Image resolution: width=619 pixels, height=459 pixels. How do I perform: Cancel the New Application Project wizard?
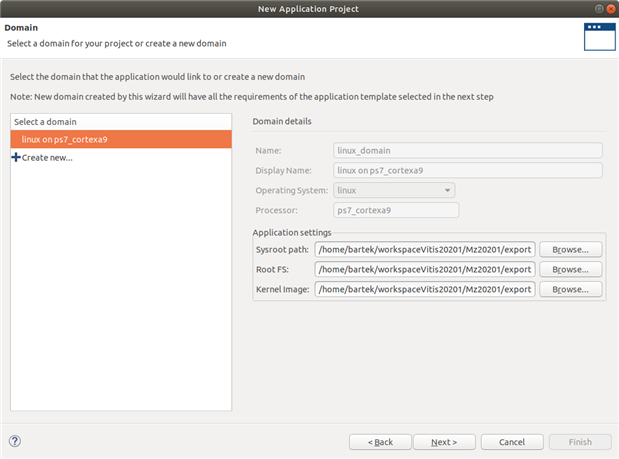[x=512, y=441]
